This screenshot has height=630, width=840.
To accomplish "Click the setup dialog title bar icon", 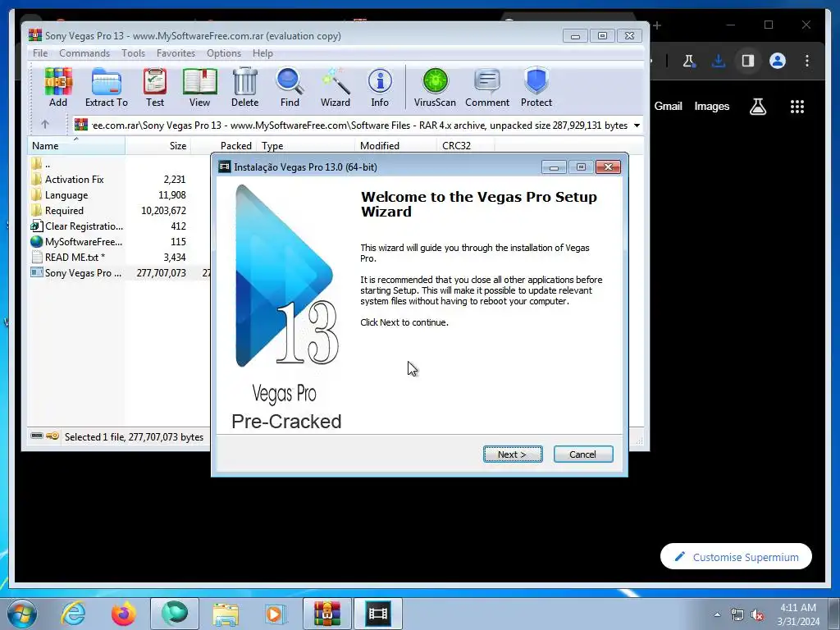I will coord(225,167).
